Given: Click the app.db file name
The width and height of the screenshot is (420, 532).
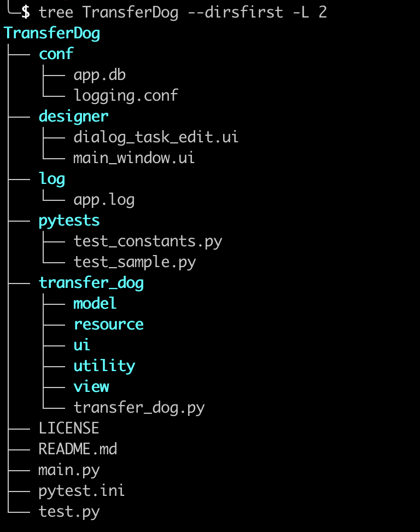Looking at the screenshot, I should coord(100,75).
